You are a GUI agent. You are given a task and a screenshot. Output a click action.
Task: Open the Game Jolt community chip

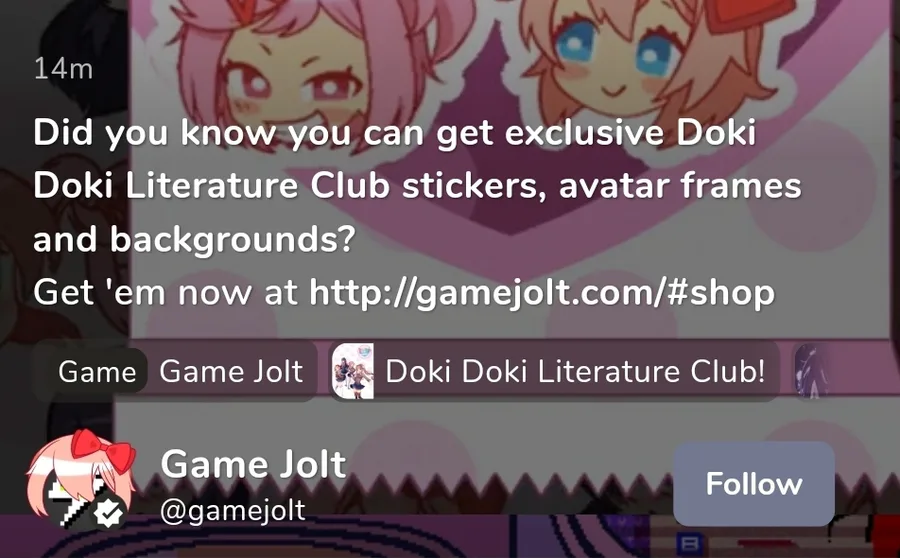pos(175,371)
